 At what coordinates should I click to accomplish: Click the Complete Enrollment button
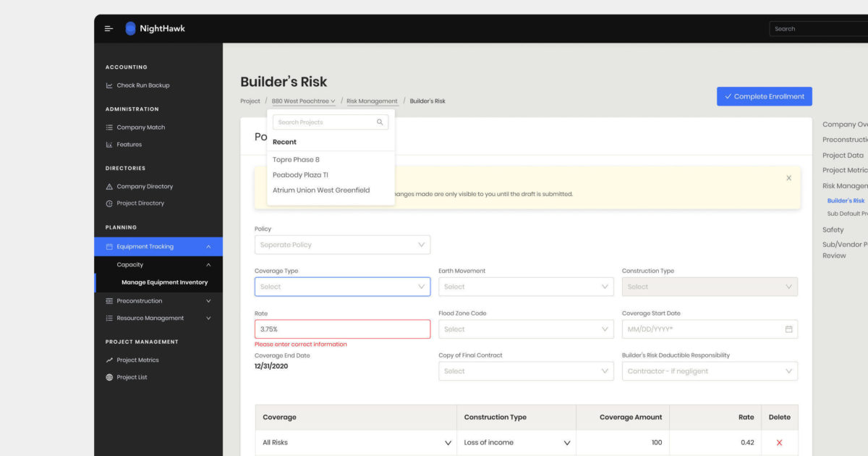(x=765, y=96)
